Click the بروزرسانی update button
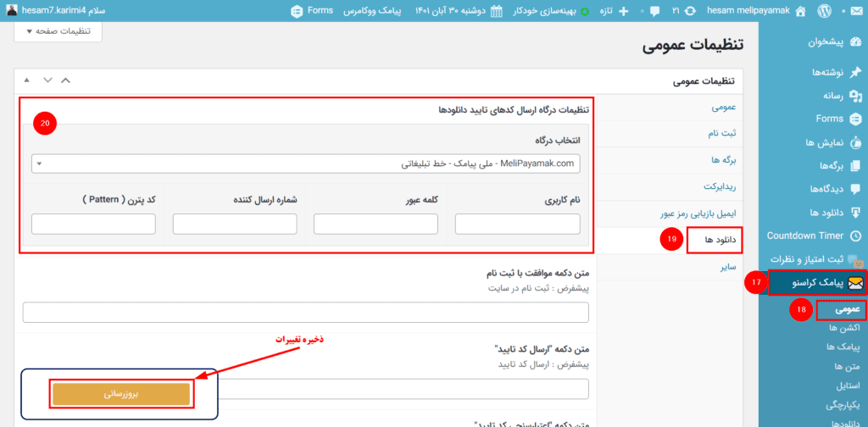 [x=122, y=394]
